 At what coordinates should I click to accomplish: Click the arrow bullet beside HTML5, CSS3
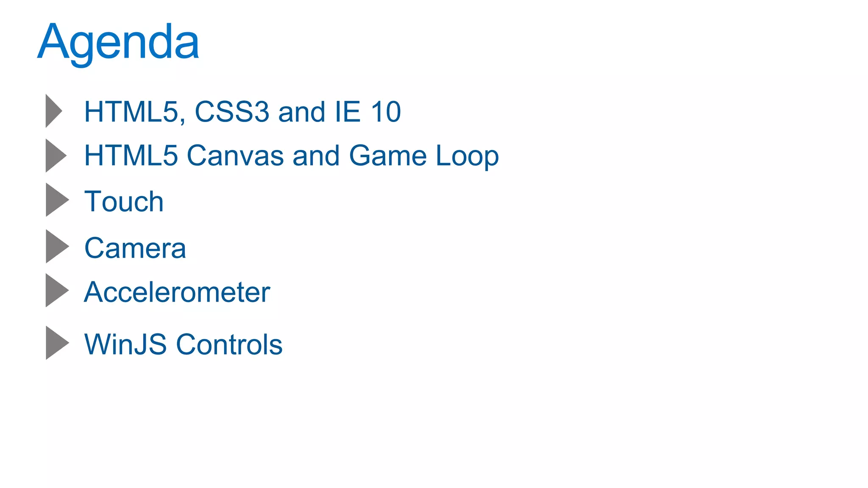pos(54,111)
